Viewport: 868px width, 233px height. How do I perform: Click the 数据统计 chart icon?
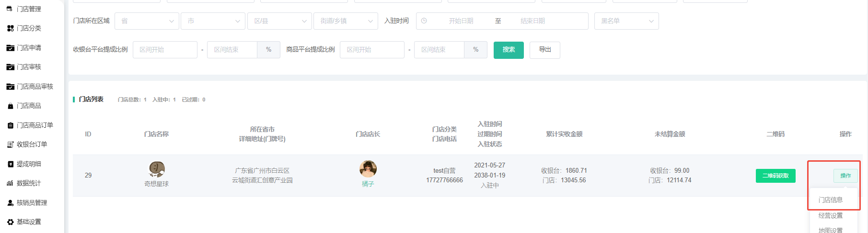pos(10,183)
